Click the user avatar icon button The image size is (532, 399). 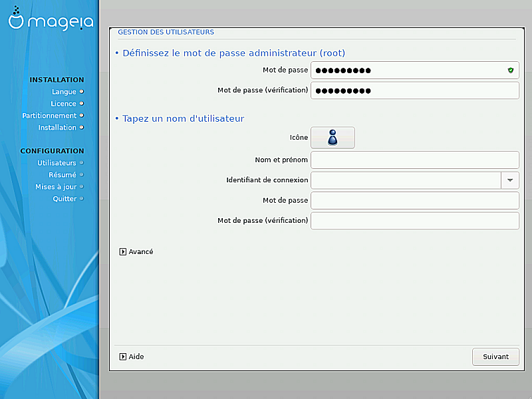pos(332,138)
